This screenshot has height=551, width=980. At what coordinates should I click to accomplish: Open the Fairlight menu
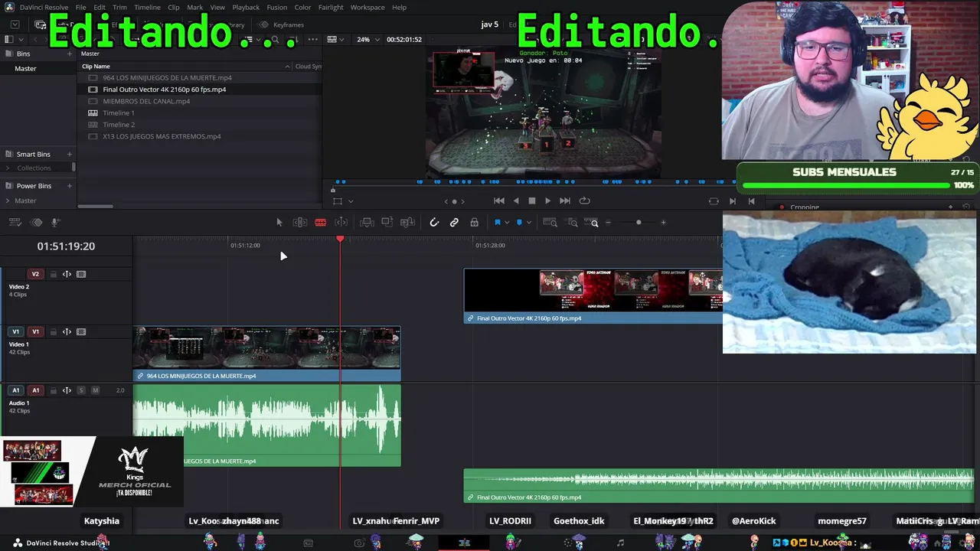[x=331, y=8]
